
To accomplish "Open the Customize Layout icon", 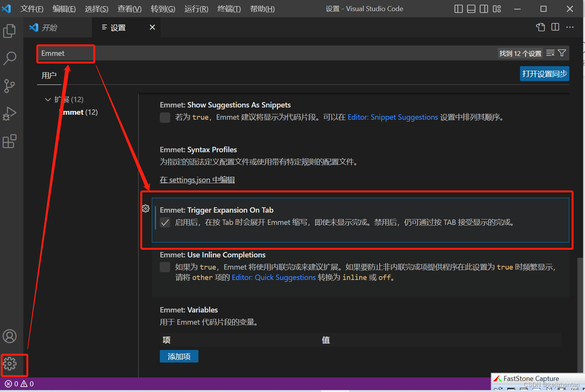I will [x=497, y=9].
